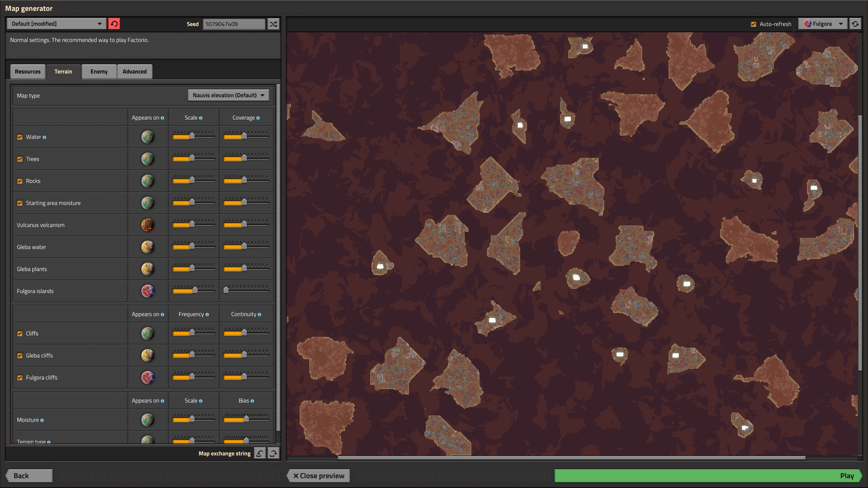Open the Default [modified] preset dropdown
Screen dimensions: 868x488
57,24
